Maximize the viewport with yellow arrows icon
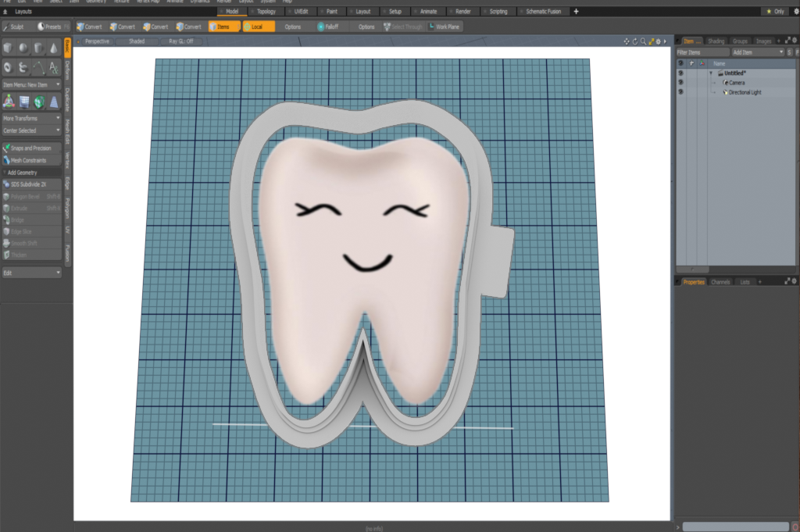Image resolution: width=800 pixels, height=532 pixels. click(651, 41)
